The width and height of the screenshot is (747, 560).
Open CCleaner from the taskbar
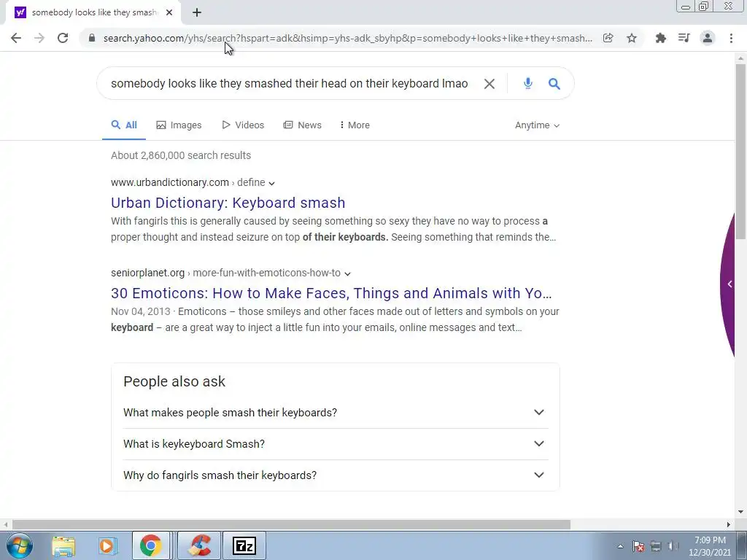tap(199, 545)
